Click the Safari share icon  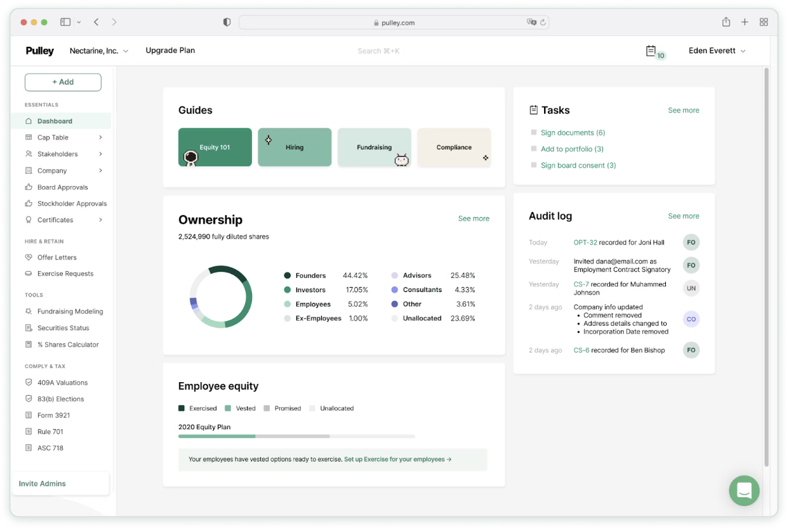coord(726,22)
